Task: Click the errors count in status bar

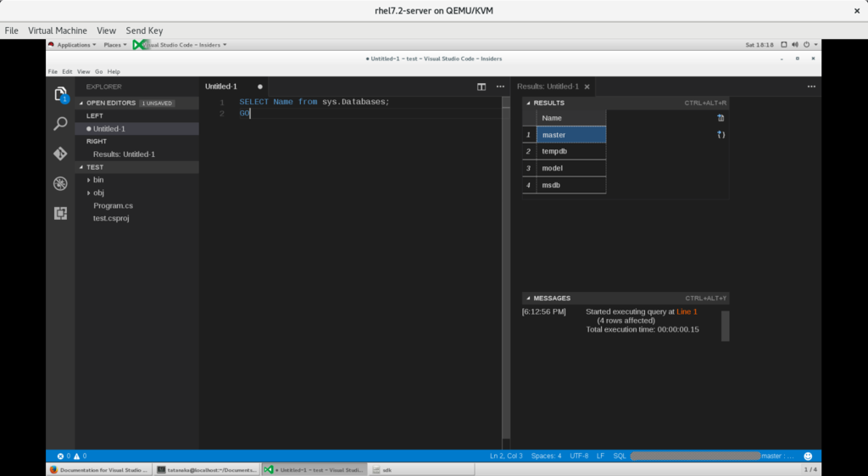Action: 64,456
